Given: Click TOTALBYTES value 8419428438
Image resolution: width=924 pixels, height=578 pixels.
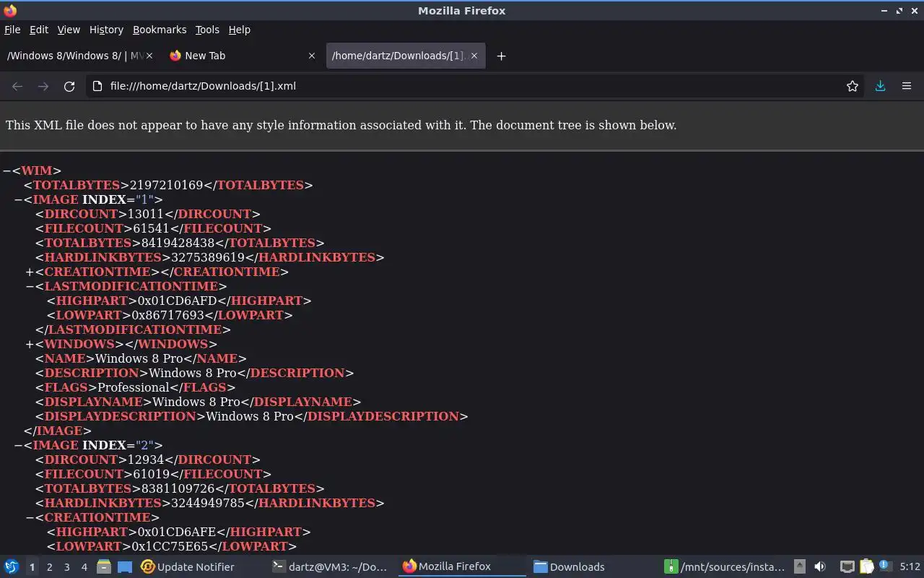Looking at the screenshot, I should [x=178, y=243].
